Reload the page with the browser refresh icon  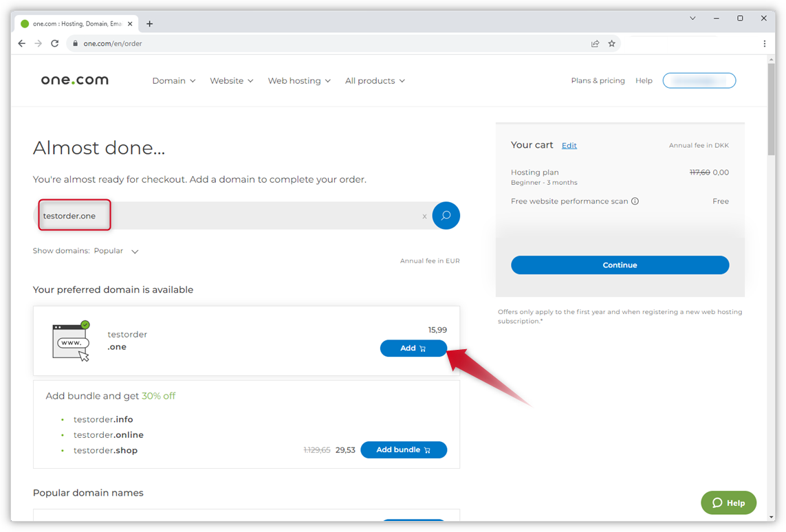(x=55, y=43)
